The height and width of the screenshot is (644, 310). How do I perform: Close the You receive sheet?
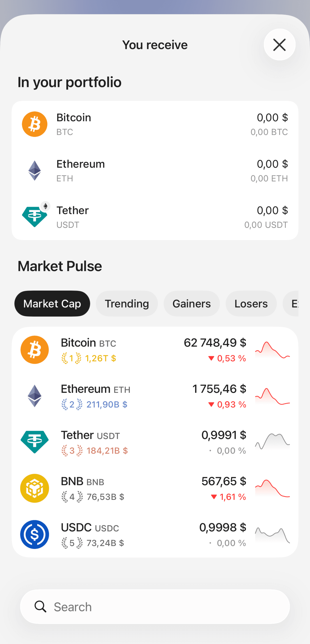click(x=280, y=45)
